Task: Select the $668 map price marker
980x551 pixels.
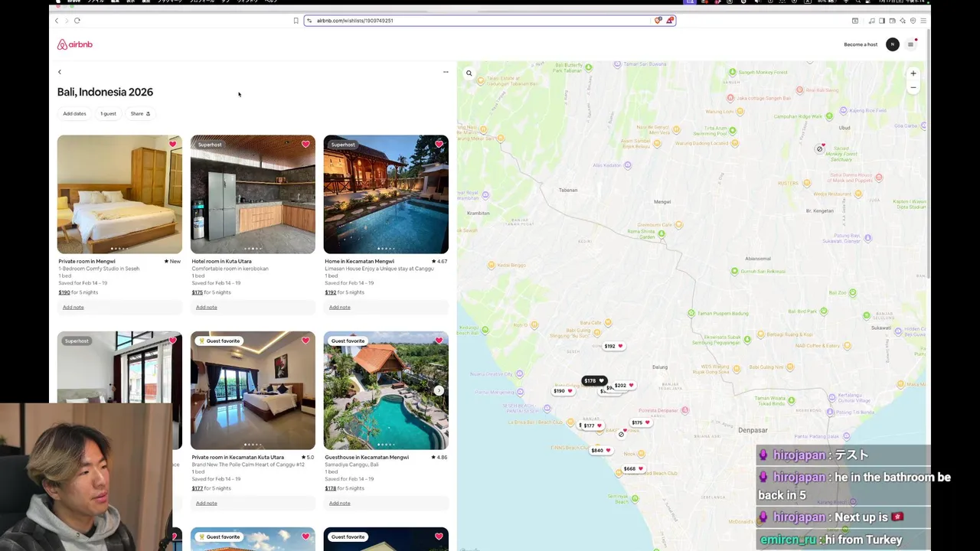Action: pos(633,468)
